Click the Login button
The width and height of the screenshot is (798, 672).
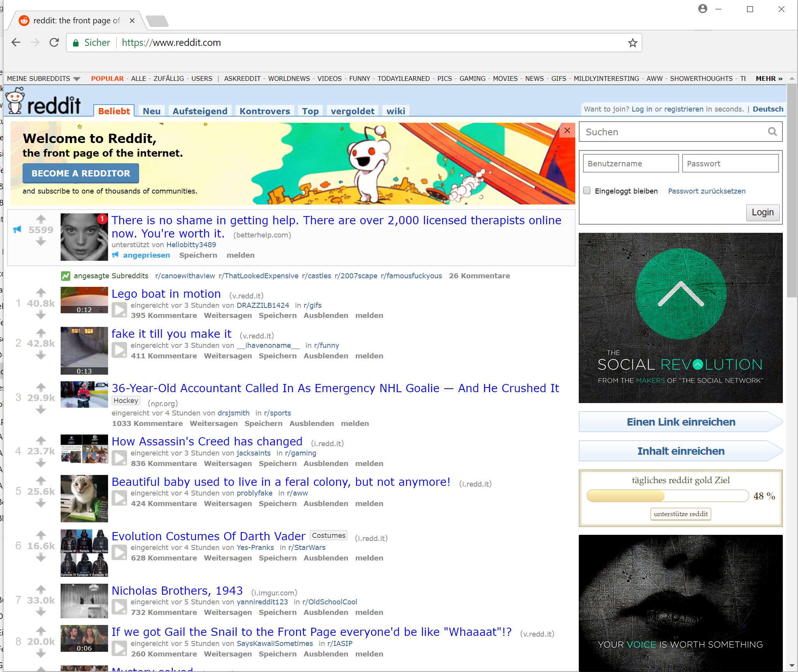[x=763, y=212]
